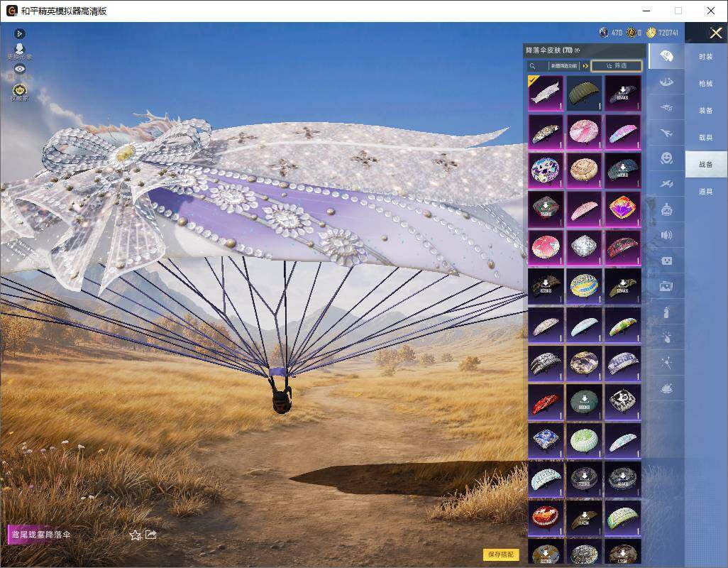Switch to the 枪械 tab
Screen dimensions: 728x568
tap(706, 84)
